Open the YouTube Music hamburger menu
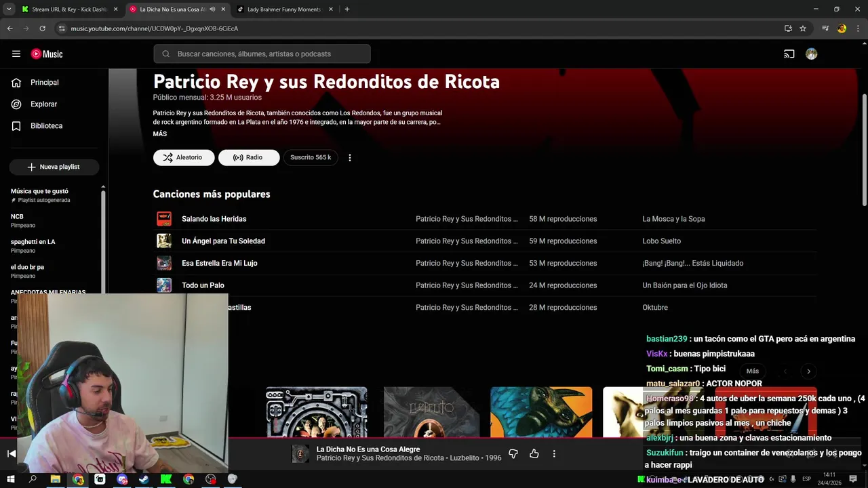 (x=16, y=54)
